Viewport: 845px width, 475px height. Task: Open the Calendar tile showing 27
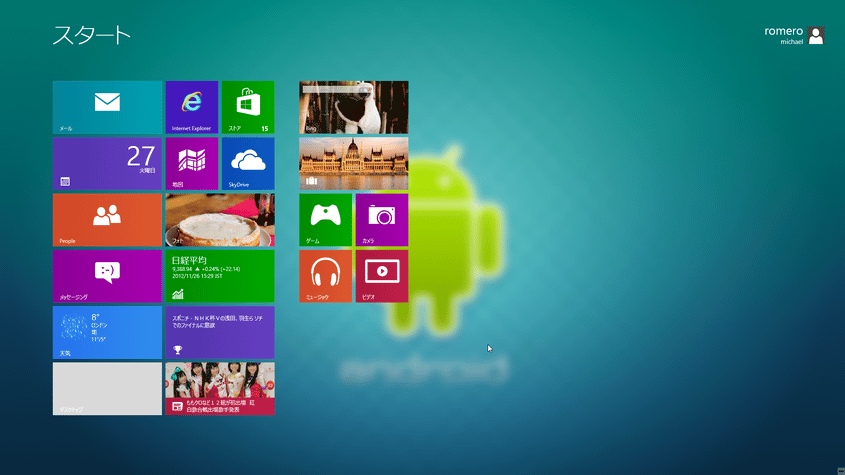[107, 163]
